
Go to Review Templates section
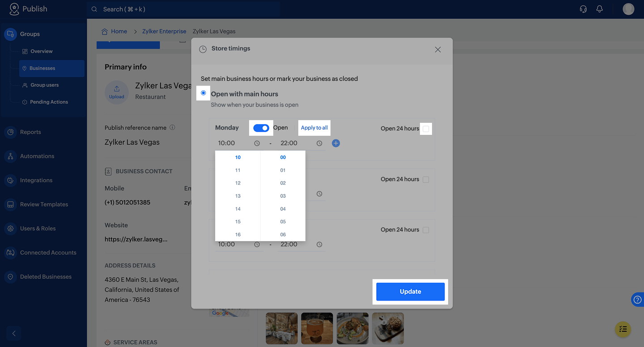click(x=43, y=205)
